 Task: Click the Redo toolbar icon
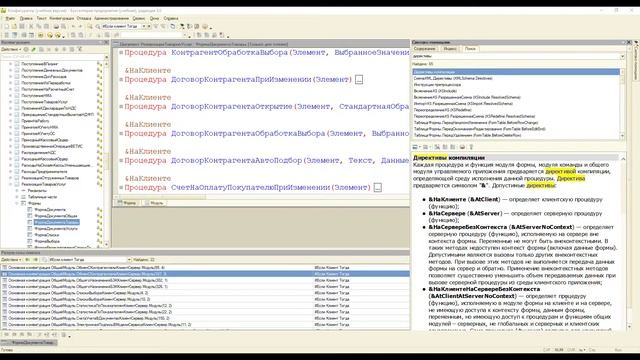pos(80,27)
